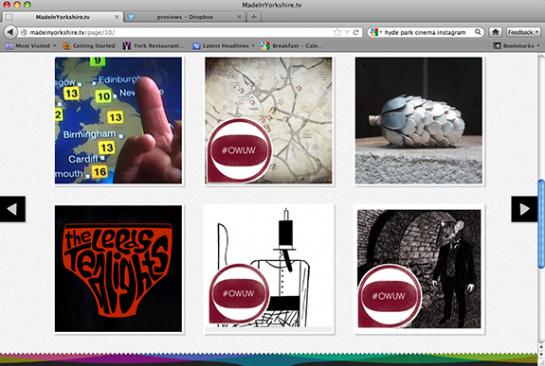
Task: Bookmark this page with the star icon
Action: (x=337, y=32)
